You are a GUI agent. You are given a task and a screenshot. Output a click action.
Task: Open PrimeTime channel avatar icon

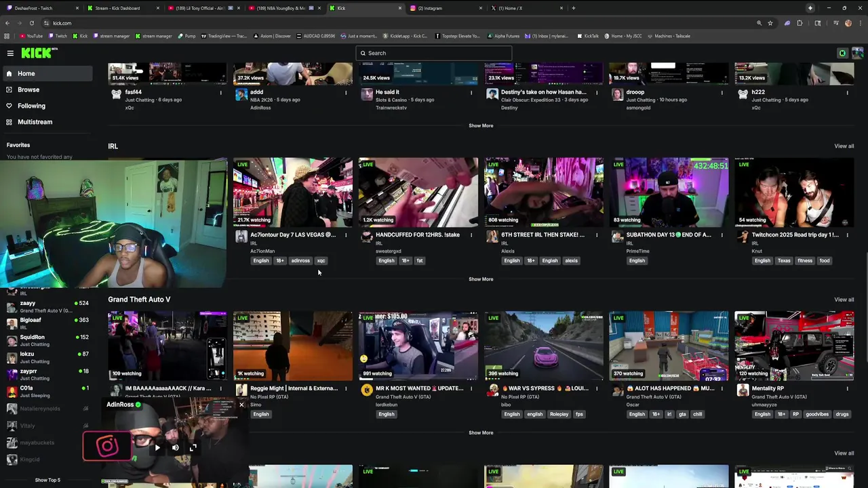pos(617,237)
